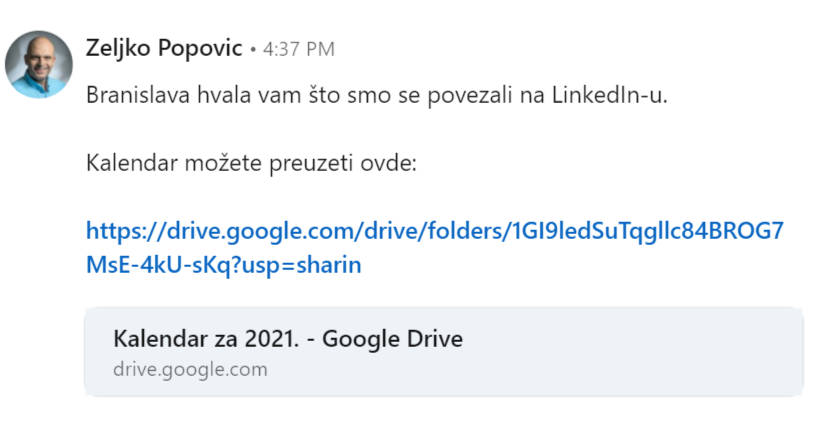Open the Google Drive folder hyperlink
The image size is (817, 430).
pos(435,248)
